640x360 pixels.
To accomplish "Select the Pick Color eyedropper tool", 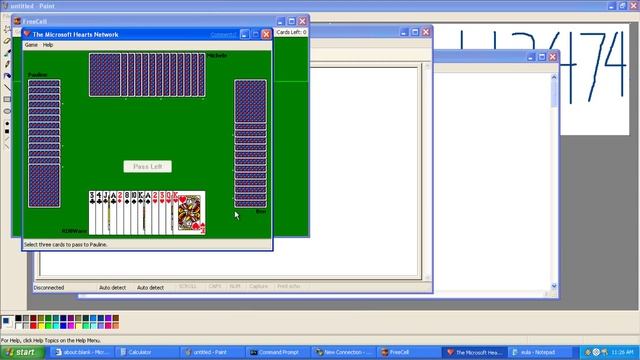I will click(x=7, y=53).
